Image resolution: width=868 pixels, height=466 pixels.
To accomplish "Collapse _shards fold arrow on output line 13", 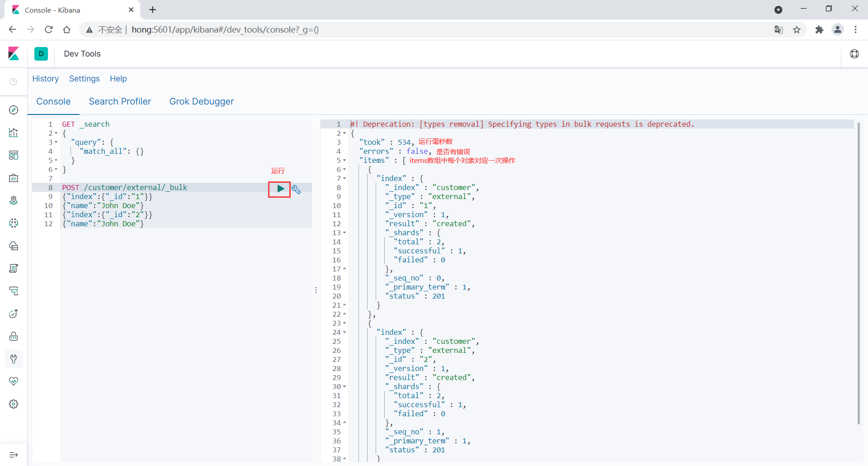I will [x=344, y=233].
